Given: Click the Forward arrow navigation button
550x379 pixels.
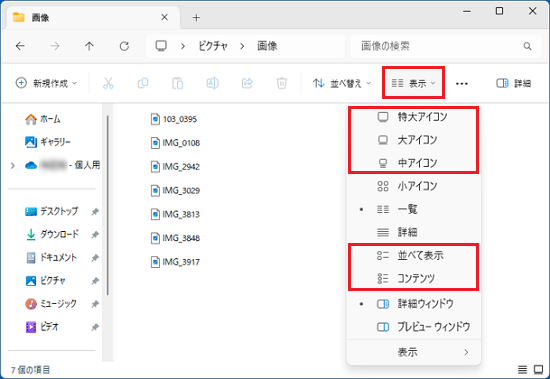Looking at the screenshot, I should [x=55, y=46].
